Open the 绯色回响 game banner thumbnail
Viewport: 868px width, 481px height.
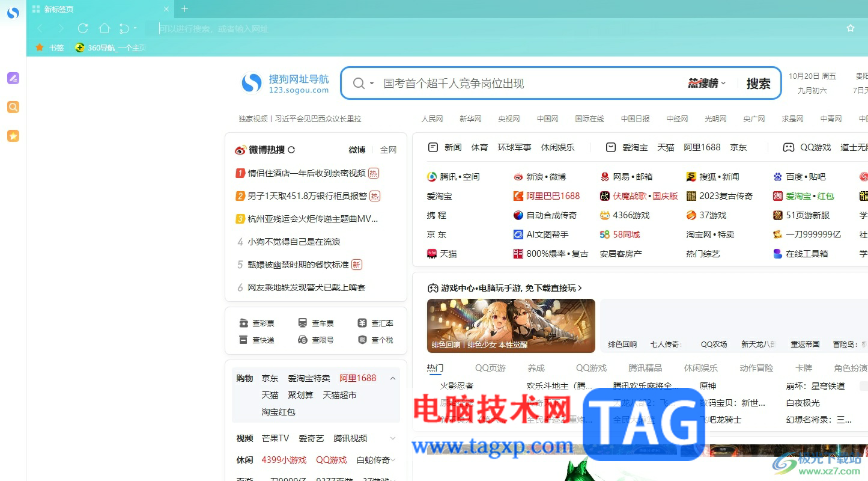[511, 326]
